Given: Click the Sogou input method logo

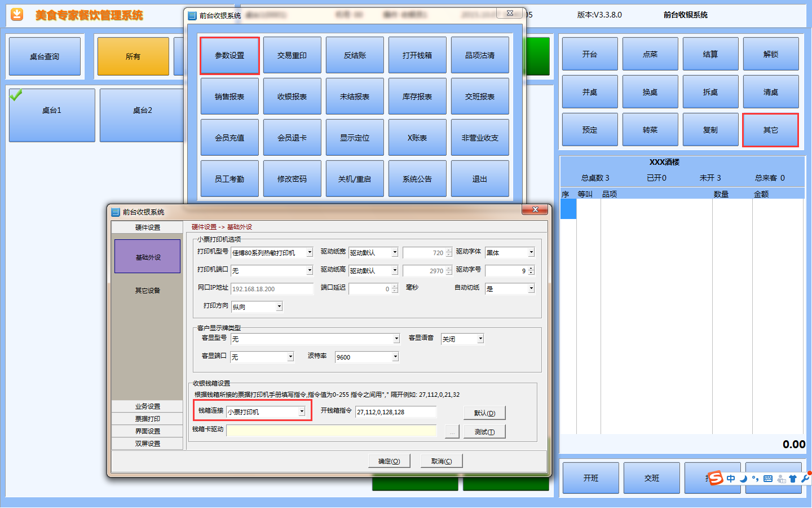Looking at the screenshot, I should 716,478.
